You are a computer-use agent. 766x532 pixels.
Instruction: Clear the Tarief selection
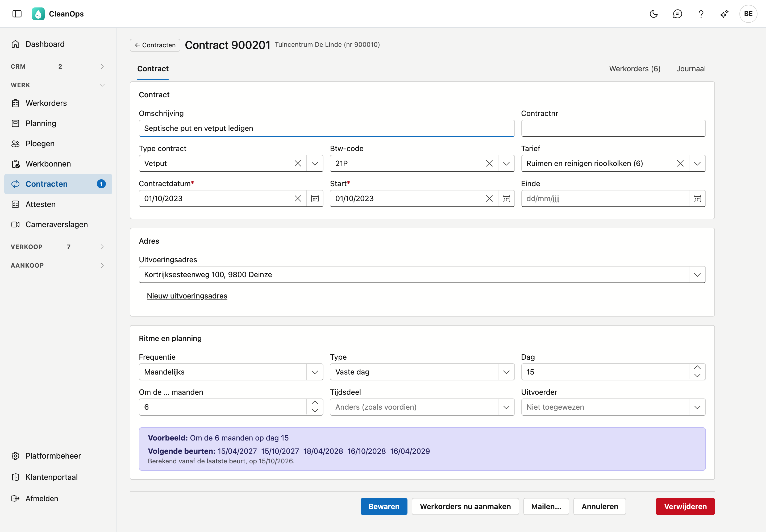[x=680, y=163]
